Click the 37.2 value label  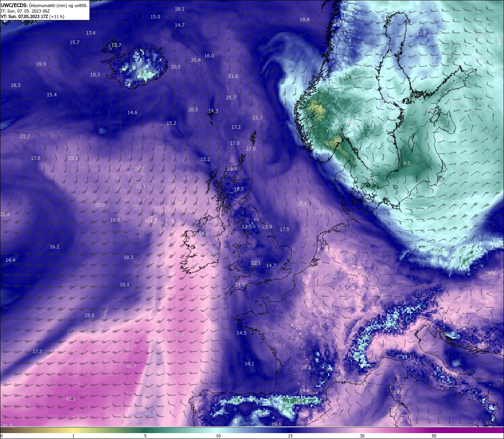pyautogui.click(x=180, y=334)
